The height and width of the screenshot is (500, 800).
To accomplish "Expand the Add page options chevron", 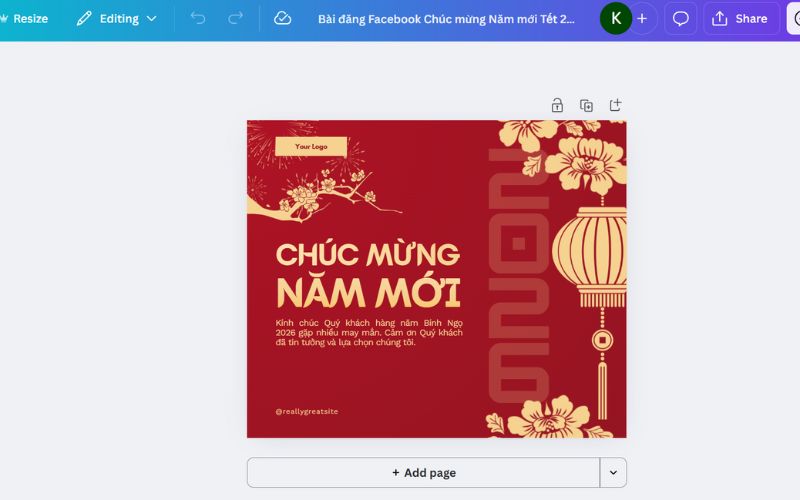I will [x=613, y=472].
